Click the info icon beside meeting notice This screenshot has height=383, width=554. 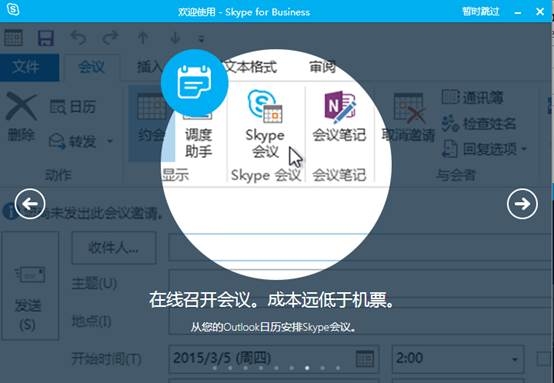(x=10, y=212)
